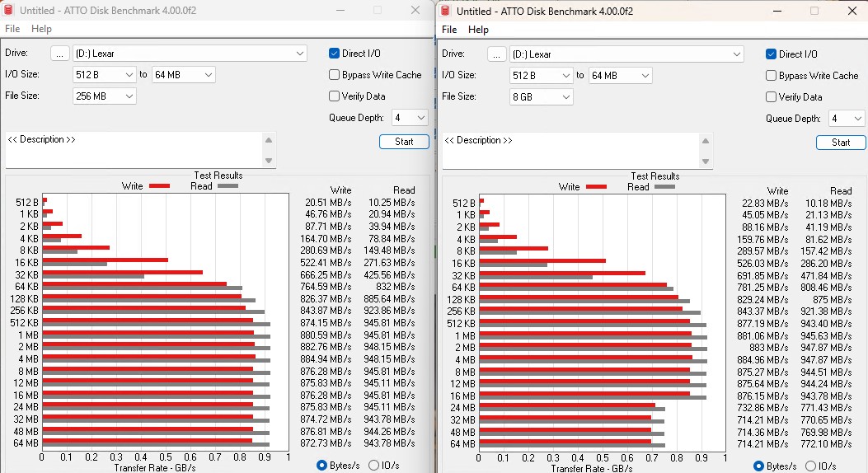The height and width of the screenshot is (473, 868).
Task: Click write value 666.25 MB/s in left window
Action: (326, 275)
